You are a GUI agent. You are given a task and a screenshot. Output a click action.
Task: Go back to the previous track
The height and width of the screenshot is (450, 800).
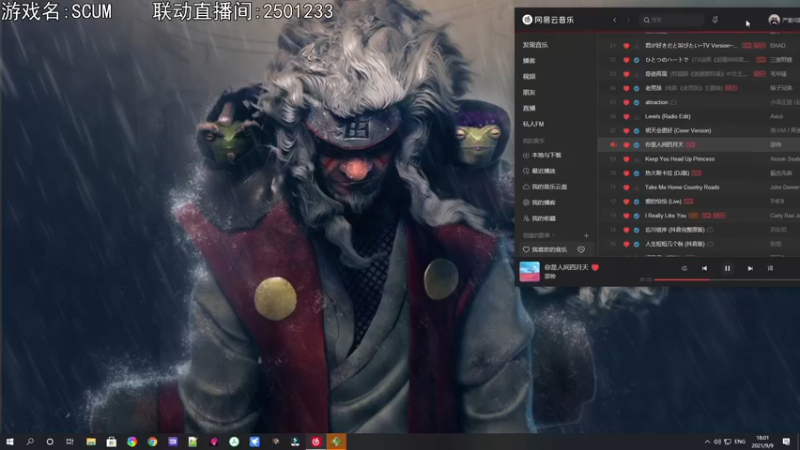pos(704,268)
